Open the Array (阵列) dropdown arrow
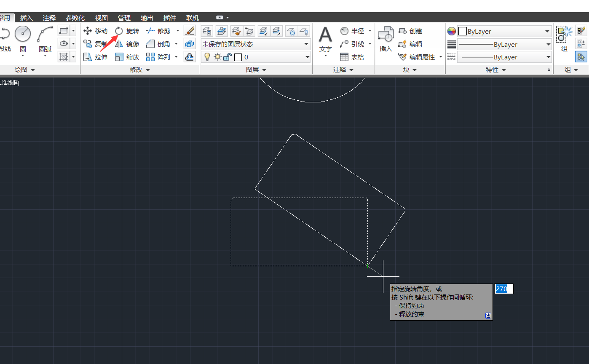Screen dimensions: 589x364 176,57
